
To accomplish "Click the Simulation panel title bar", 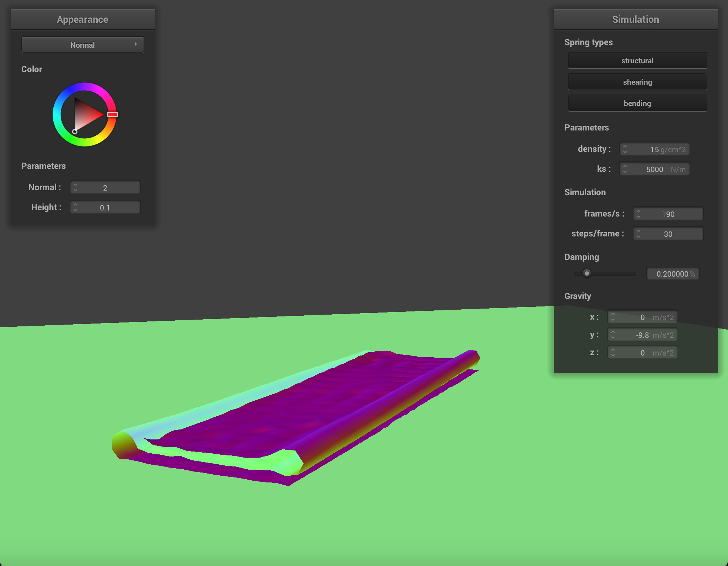I will pos(636,20).
